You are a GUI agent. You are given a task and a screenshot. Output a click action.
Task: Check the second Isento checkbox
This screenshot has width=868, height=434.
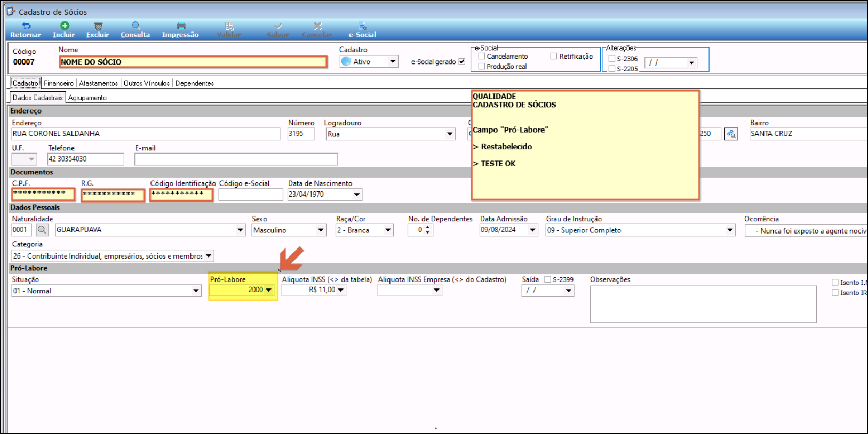pyautogui.click(x=835, y=293)
